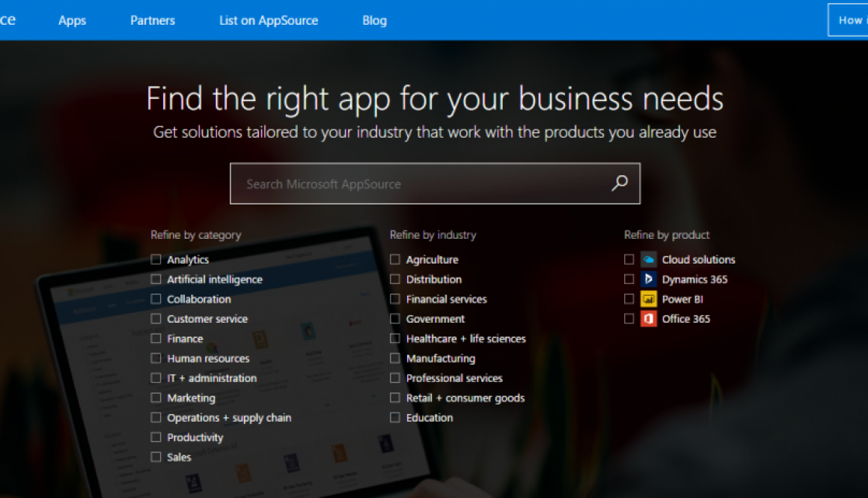Tick the Human resources checkbox
Screen dimensions: 868x498
pos(156,359)
